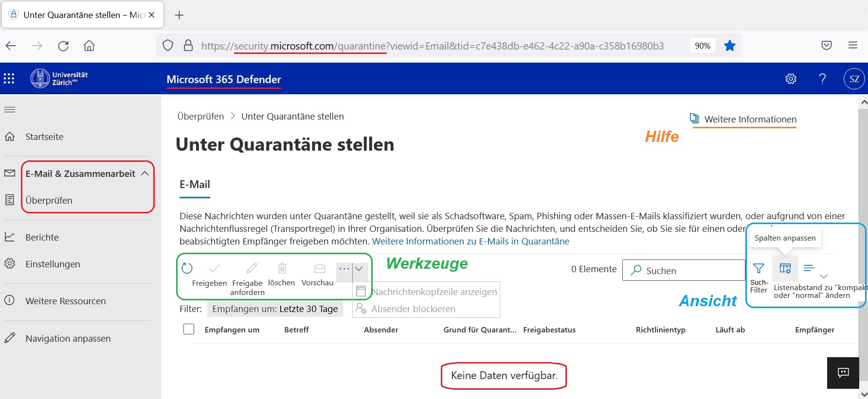
Task: Sort by Absender column header
Action: (381, 330)
